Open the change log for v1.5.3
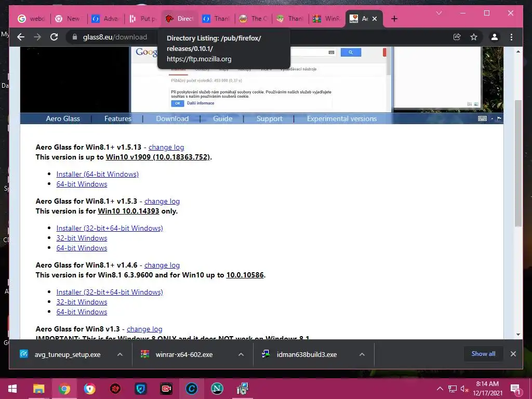The height and width of the screenshot is (399, 532). click(162, 201)
